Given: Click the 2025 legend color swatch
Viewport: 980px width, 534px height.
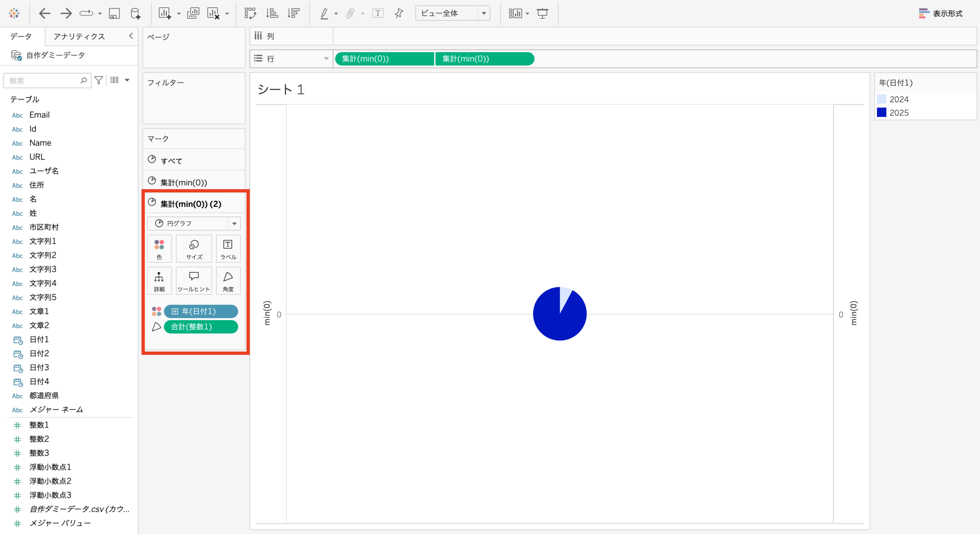Looking at the screenshot, I should (882, 112).
